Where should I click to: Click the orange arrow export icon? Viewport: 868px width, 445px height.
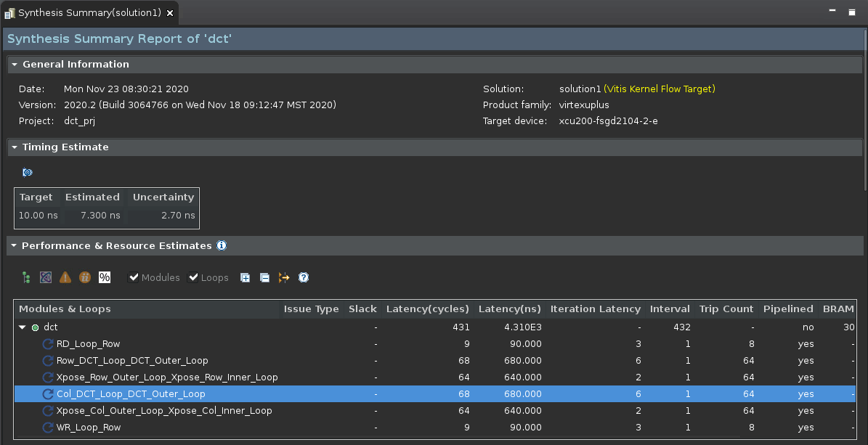(284, 277)
